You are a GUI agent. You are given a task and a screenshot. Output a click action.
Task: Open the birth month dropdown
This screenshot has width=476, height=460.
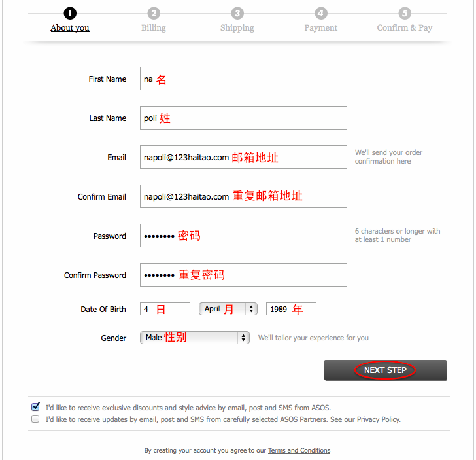coord(228,309)
